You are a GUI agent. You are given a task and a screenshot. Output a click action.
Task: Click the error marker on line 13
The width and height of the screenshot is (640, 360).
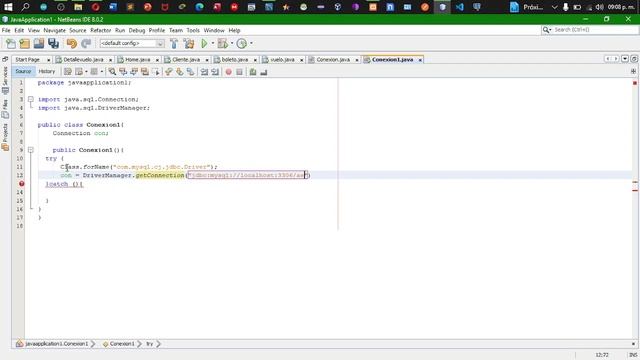tap(21, 184)
